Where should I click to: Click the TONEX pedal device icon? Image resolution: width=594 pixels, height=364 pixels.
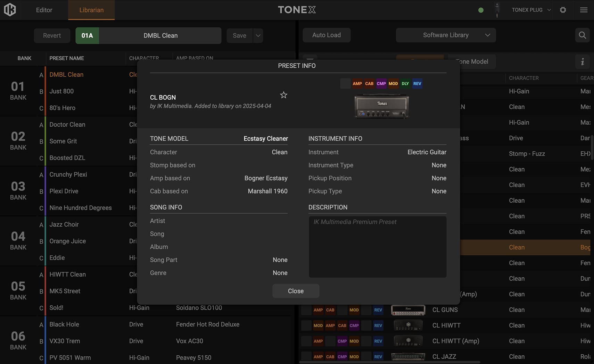(x=497, y=10)
